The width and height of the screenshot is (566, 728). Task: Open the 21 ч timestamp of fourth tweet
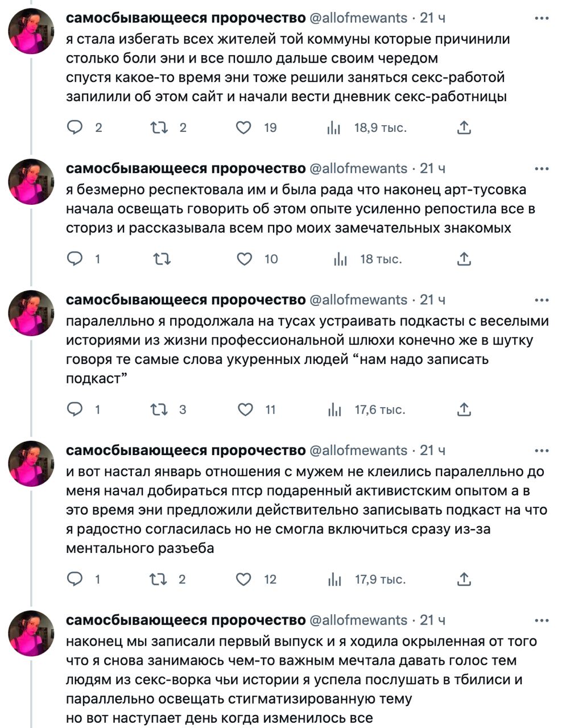tap(432, 450)
